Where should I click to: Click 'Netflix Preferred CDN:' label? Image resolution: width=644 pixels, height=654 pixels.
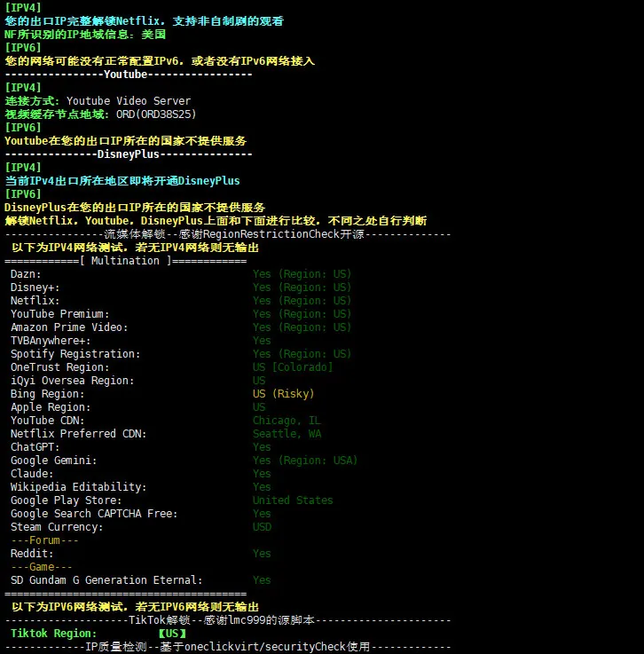pos(78,434)
